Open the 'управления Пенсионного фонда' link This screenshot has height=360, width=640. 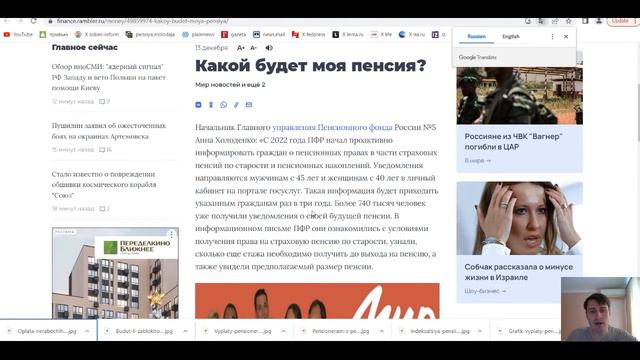pyautogui.click(x=332, y=127)
